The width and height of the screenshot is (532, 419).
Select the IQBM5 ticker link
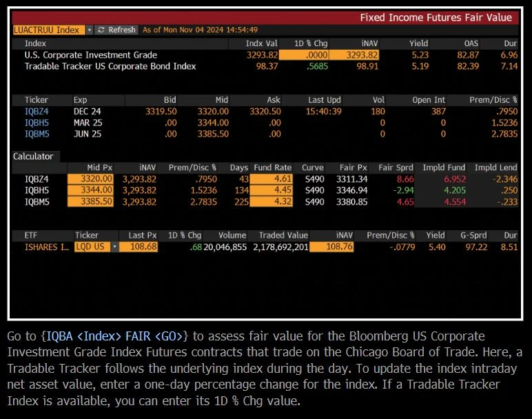[37, 134]
